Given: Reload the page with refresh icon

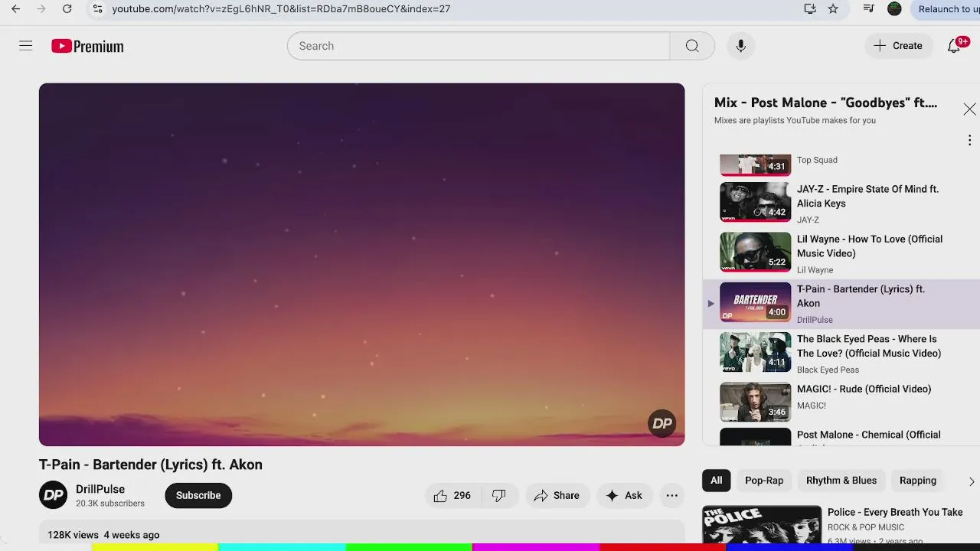Looking at the screenshot, I should tap(67, 9).
